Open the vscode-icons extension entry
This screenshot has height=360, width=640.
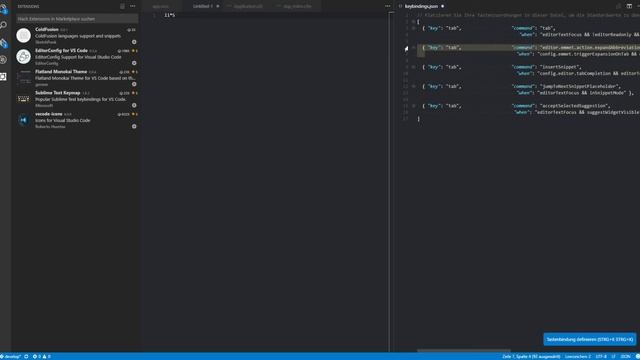[x=77, y=120]
